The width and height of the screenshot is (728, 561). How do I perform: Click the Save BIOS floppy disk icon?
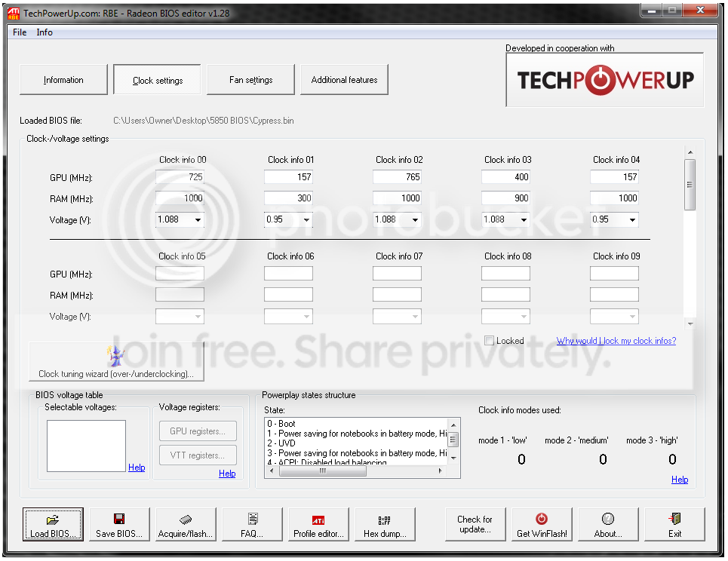pyautogui.click(x=118, y=520)
